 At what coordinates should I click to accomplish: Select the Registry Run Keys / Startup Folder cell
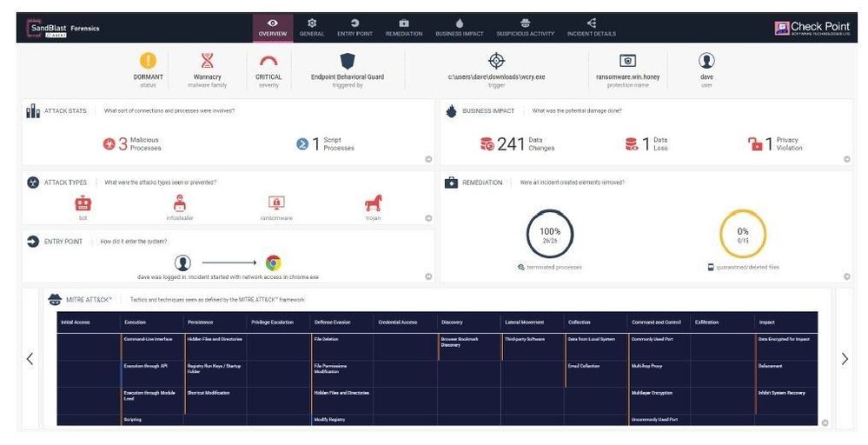tap(215, 374)
